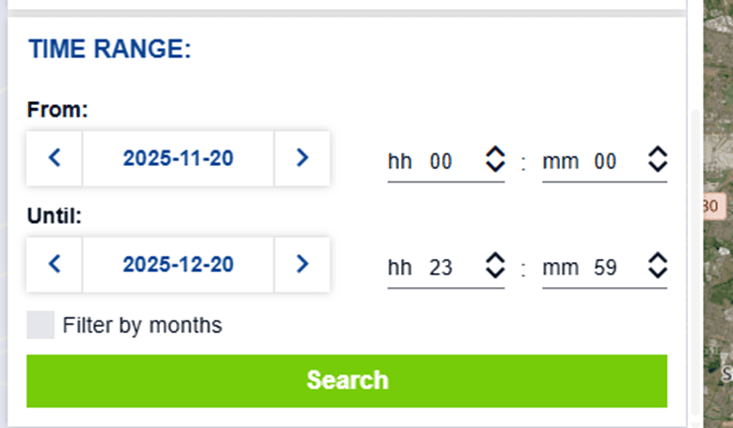This screenshot has width=733, height=428.
Task: Open Until date 2025-12-20 picker
Action: pyautogui.click(x=178, y=264)
